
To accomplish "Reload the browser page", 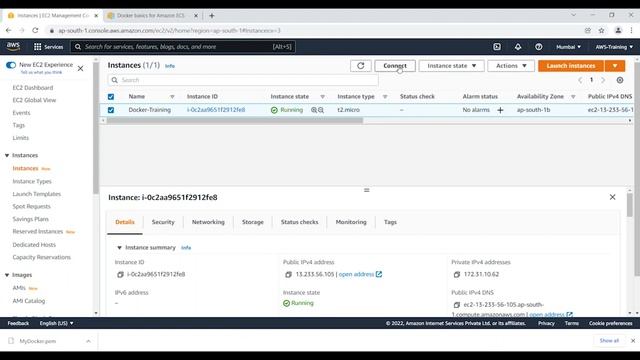I will click(x=35, y=30).
